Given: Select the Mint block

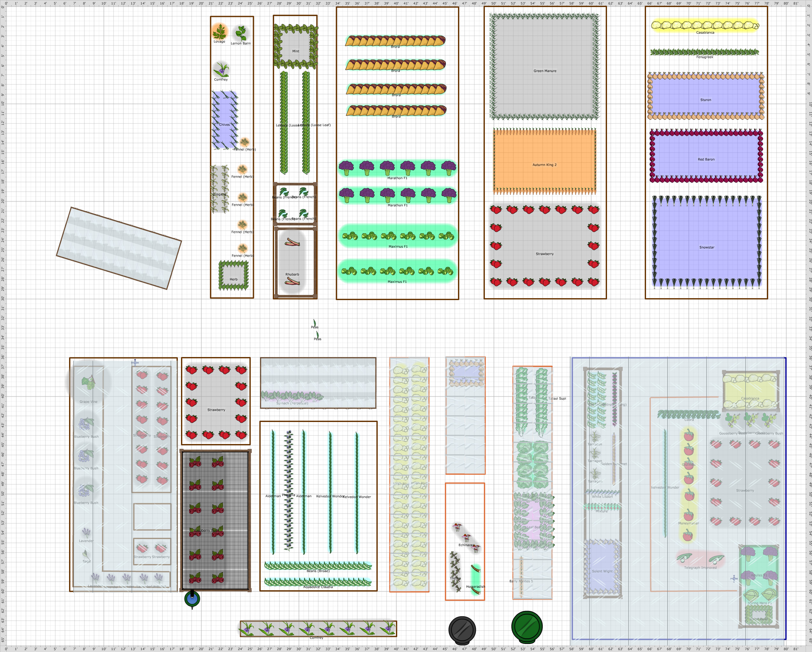Looking at the screenshot, I should tap(296, 46).
